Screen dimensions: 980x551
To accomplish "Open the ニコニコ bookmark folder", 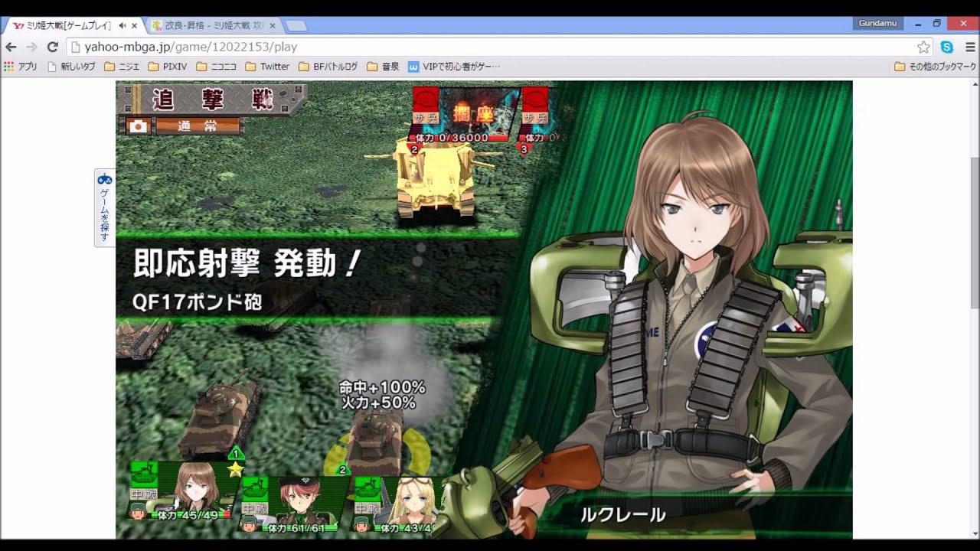I will click(x=216, y=67).
